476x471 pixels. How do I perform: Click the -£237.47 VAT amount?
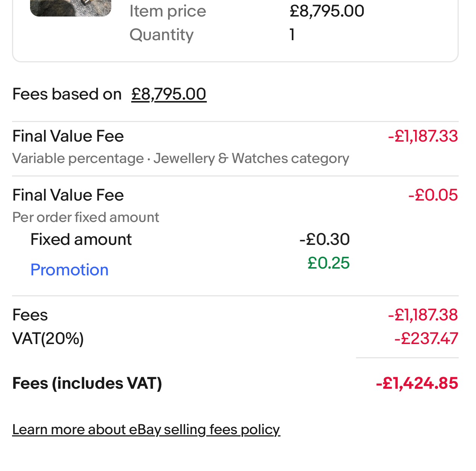click(x=426, y=338)
